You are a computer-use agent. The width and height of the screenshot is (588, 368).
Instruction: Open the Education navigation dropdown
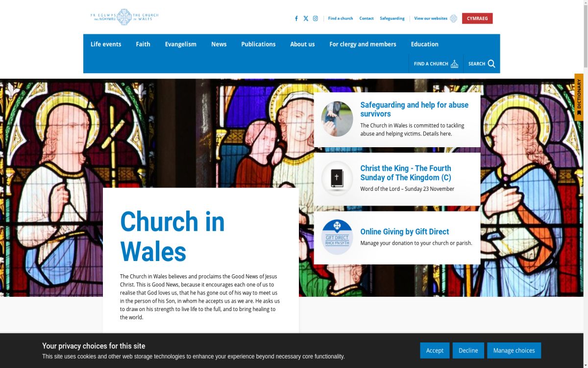click(x=424, y=44)
